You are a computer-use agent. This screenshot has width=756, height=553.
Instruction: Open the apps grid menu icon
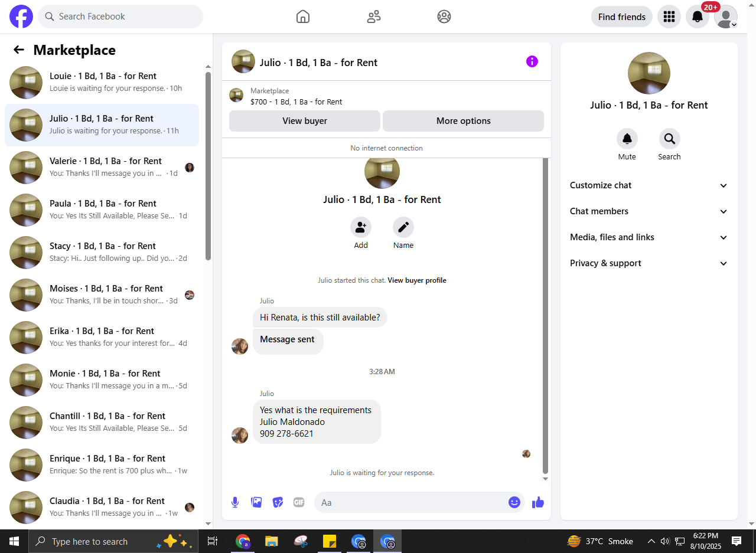669,17
